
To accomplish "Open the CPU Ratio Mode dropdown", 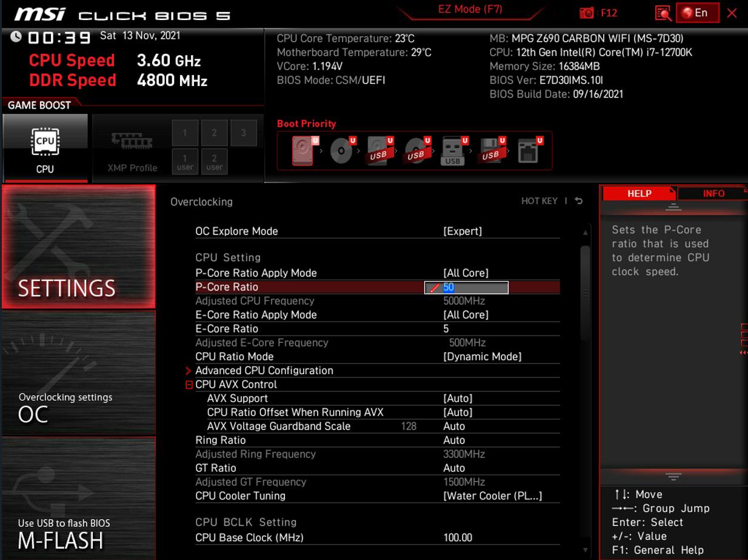I will pos(483,356).
